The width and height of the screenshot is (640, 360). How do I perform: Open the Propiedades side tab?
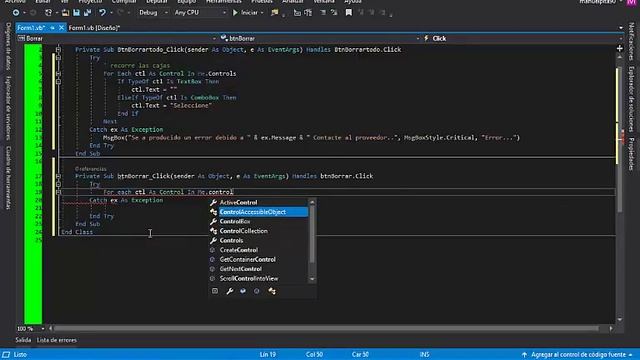tap(631, 154)
